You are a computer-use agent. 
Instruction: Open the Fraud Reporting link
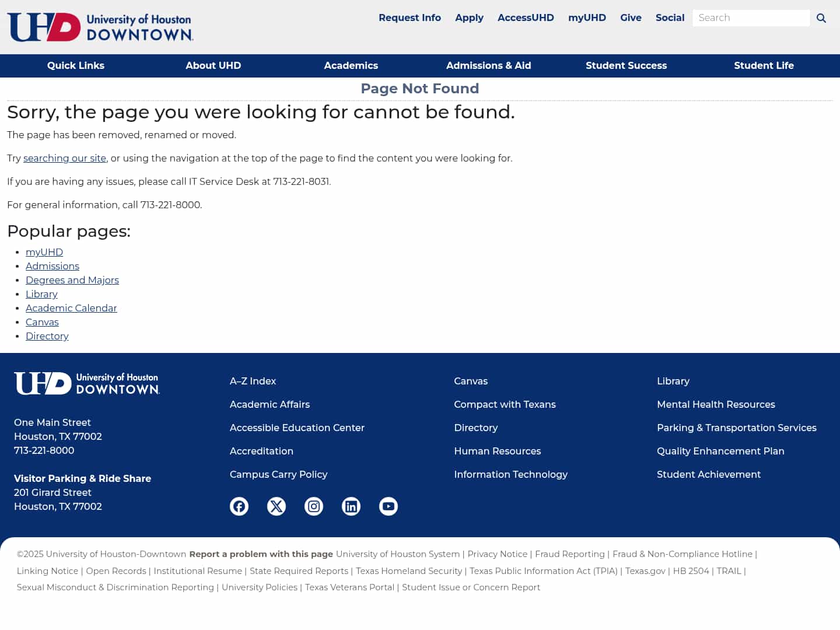pos(570,554)
